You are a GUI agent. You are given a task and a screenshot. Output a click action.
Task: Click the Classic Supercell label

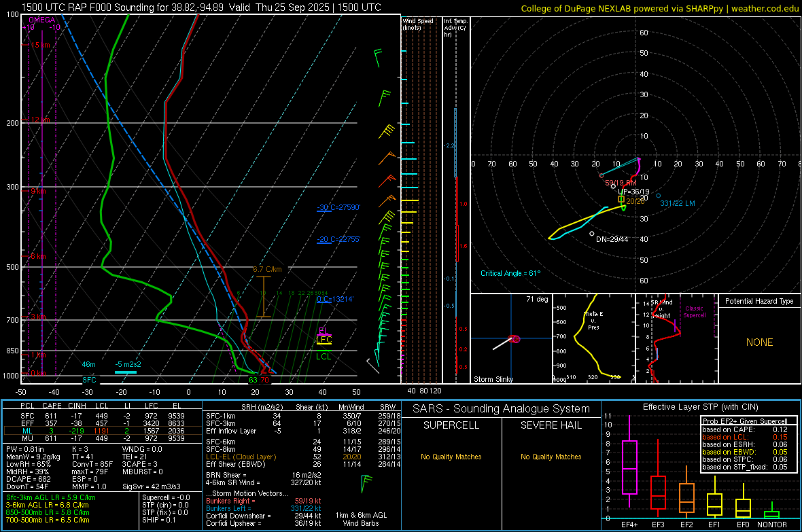[x=694, y=312]
